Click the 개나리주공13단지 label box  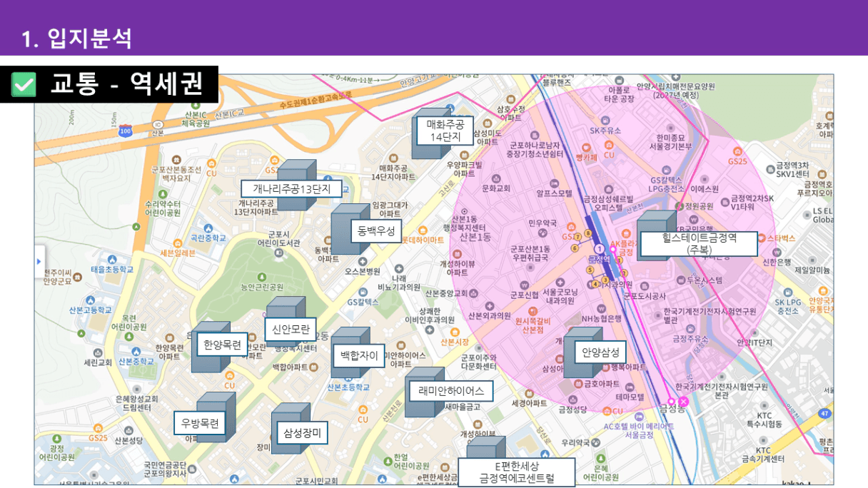(291, 189)
